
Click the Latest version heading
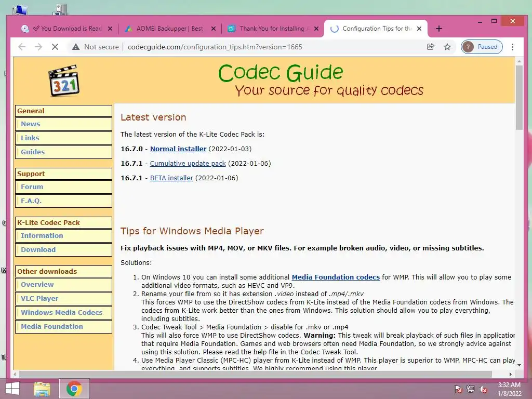(153, 117)
